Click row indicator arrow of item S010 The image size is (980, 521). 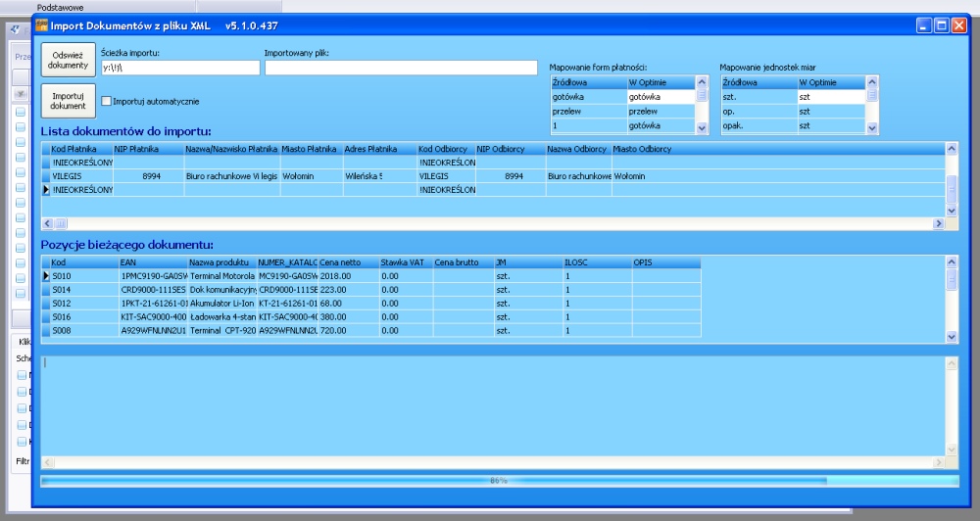click(x=45, y=276)
